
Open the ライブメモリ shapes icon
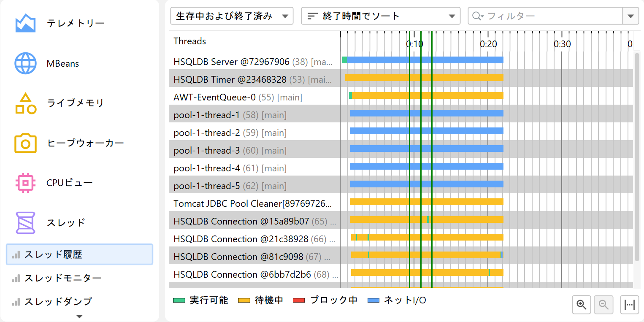point(25,103)
